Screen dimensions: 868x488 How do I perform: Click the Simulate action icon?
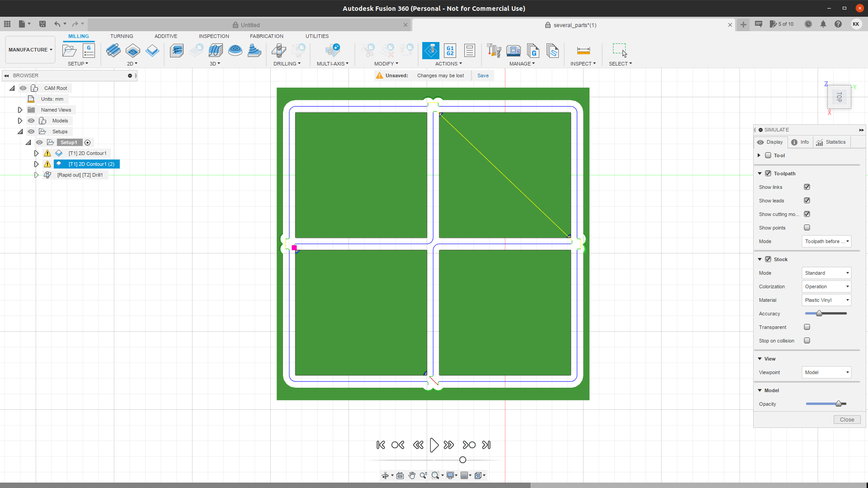[430, 51]
